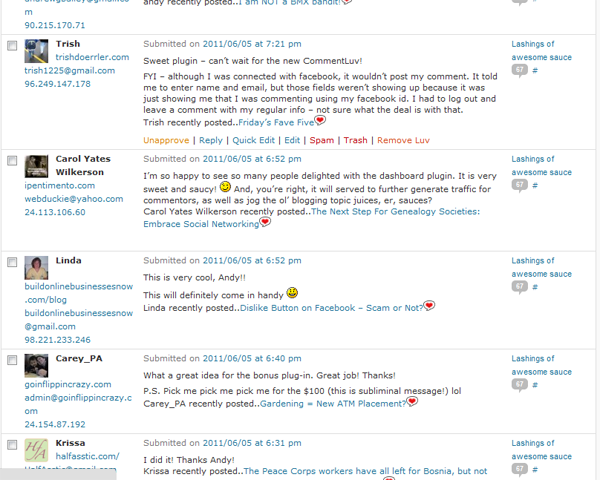600x480 pixels.
Task: Click the winking smiley in Carol's comment
Action: click(225, 186)
